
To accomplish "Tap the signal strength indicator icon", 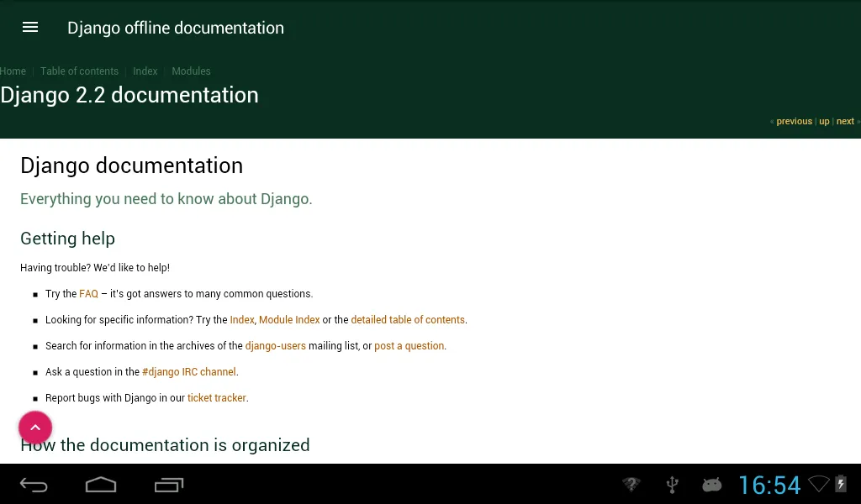I will point(819,484).
